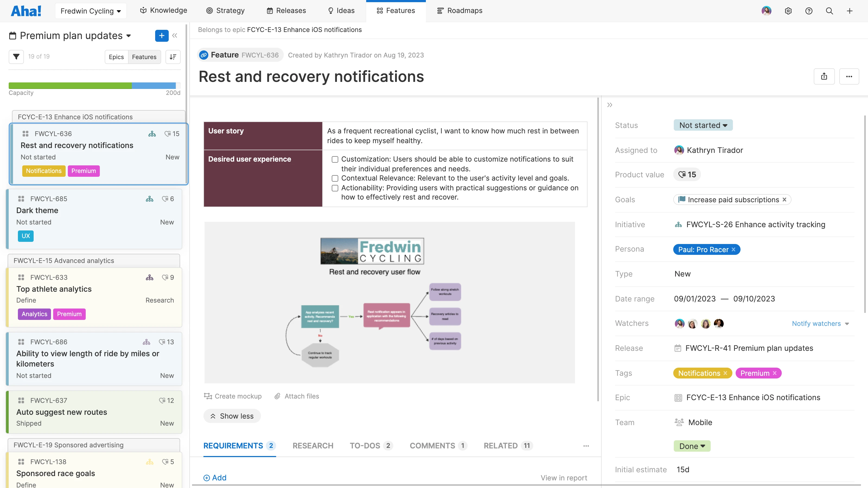Open the Create mockup tool
868x488 pixels.
click(x=233, y=396)
